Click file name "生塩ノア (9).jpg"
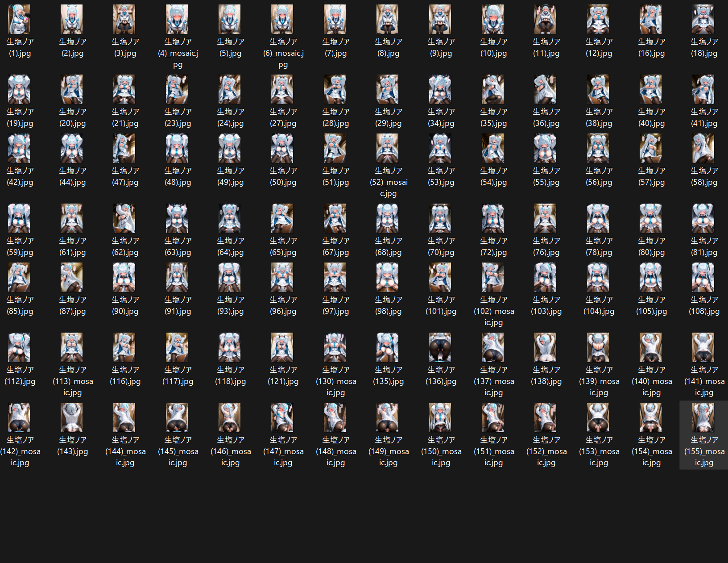Screen dimensions: 728x563 [441, 47]
